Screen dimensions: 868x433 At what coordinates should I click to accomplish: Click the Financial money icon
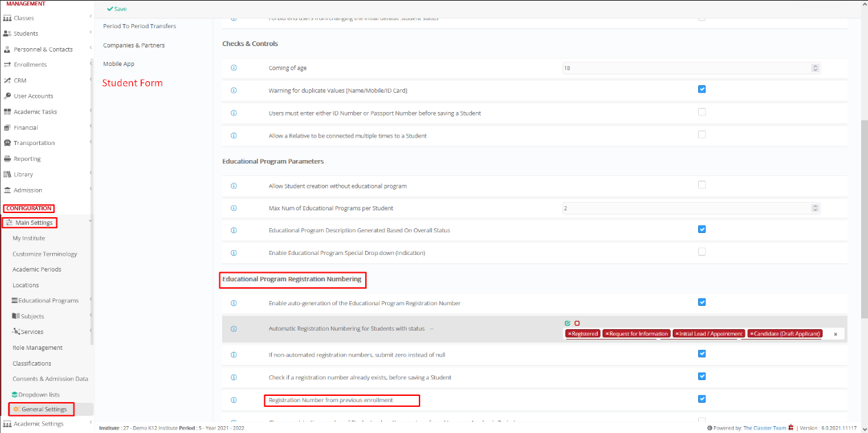[x=8, y=128]
